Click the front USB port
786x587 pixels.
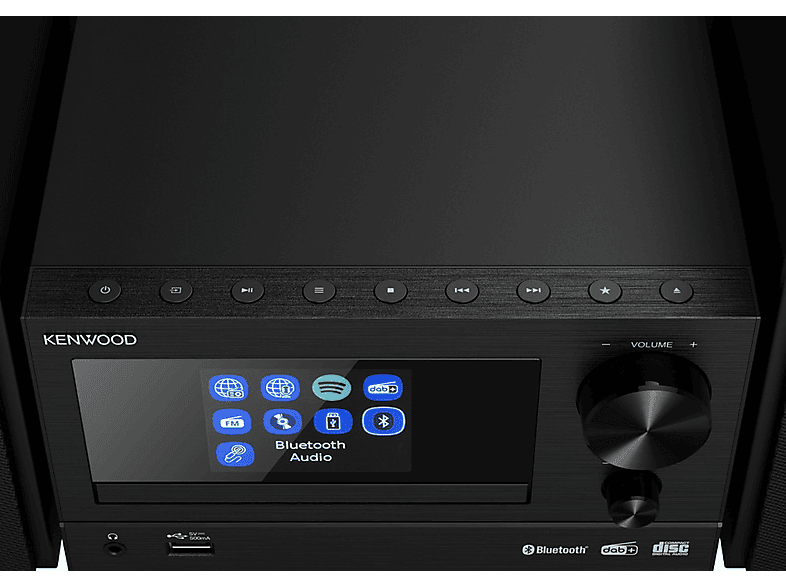[190, 548]
